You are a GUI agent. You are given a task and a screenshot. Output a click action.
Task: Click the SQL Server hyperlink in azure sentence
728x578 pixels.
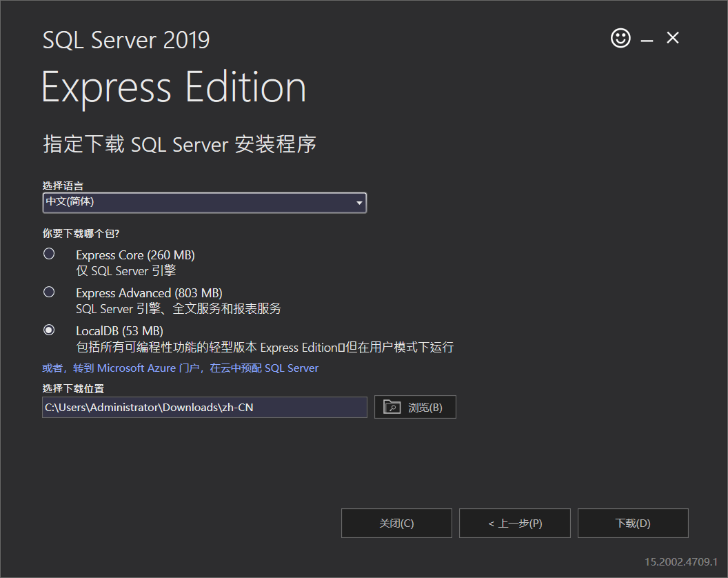coord(292,368)
